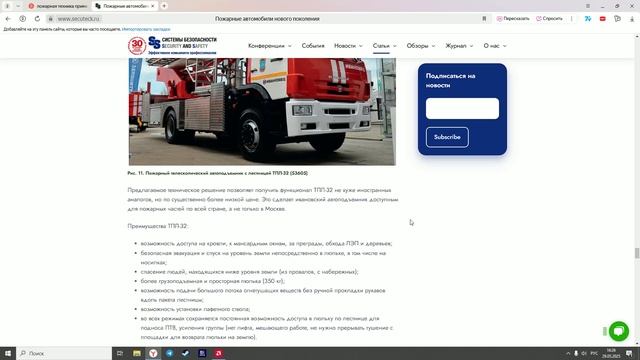Open File Explorer from the taskbar
This screenshot has height=360, width=640.
(x=137, y=353)
